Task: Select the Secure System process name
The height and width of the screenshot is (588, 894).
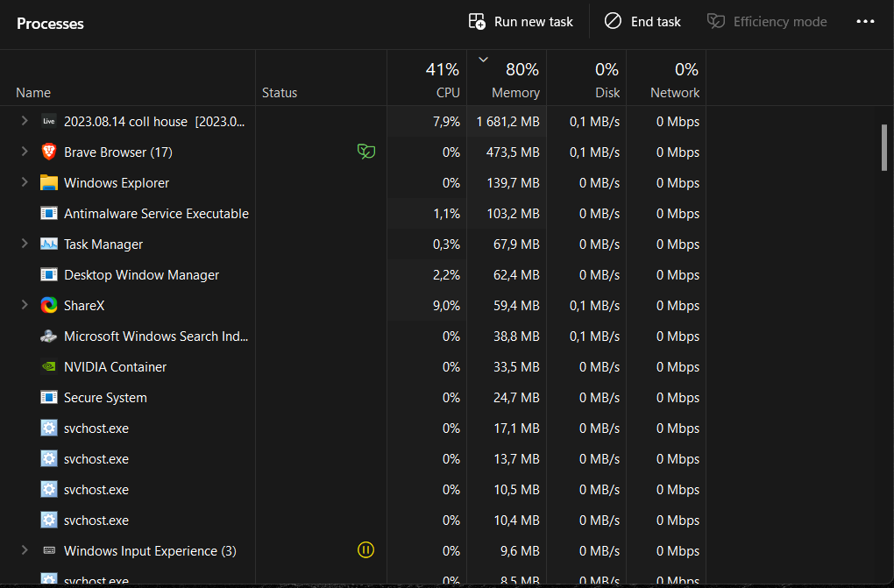Action: tap(105, 398)
